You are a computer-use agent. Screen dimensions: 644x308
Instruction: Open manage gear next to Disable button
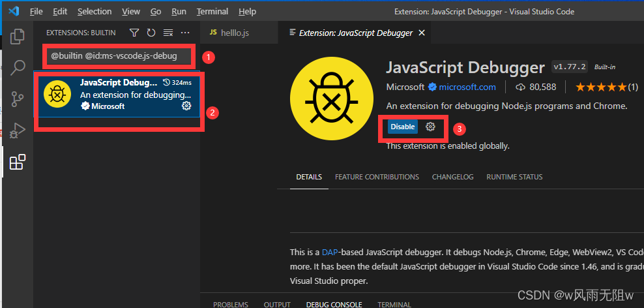click(x=430, y=127)
